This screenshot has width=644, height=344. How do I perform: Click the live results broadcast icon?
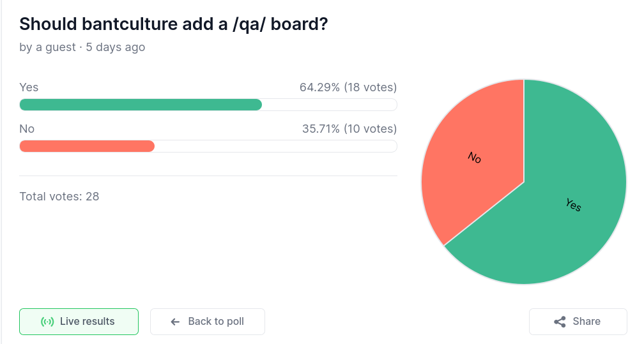pos(47,322)
